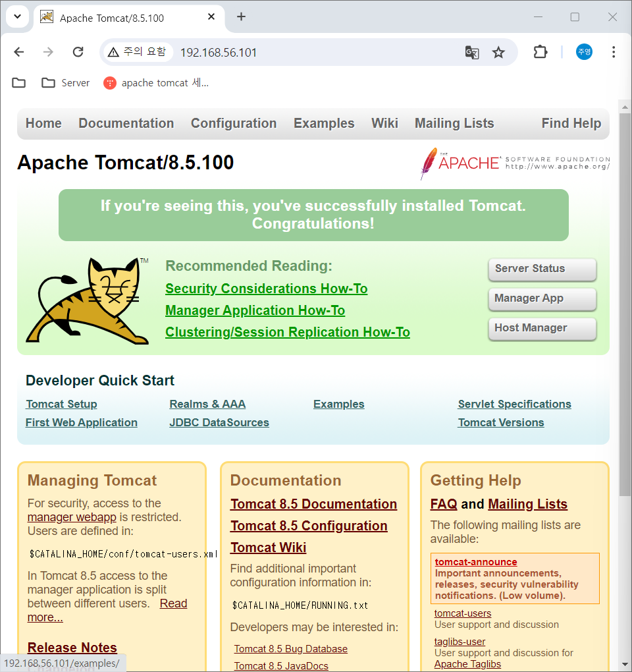
Task: Open the First Web Application link
Action: [82, 422]
